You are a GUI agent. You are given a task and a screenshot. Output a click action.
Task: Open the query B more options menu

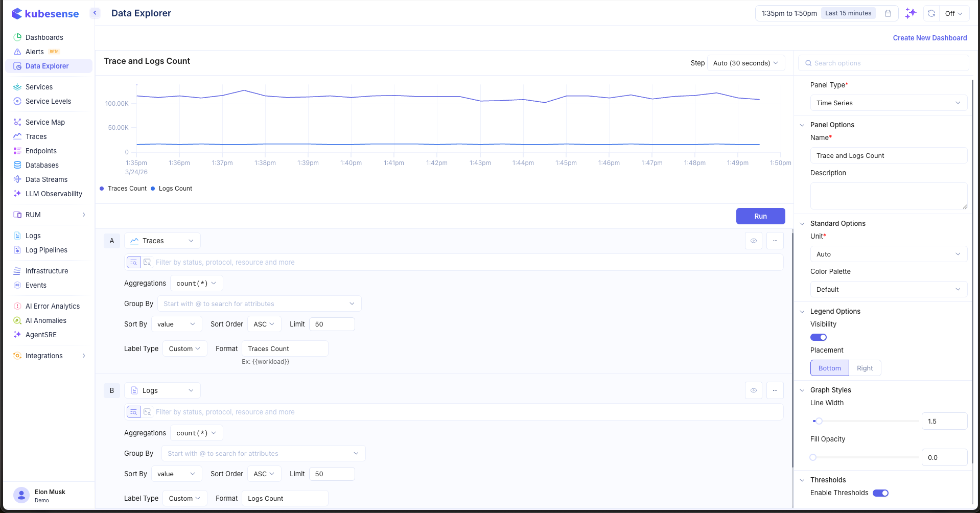pos(775,390)
